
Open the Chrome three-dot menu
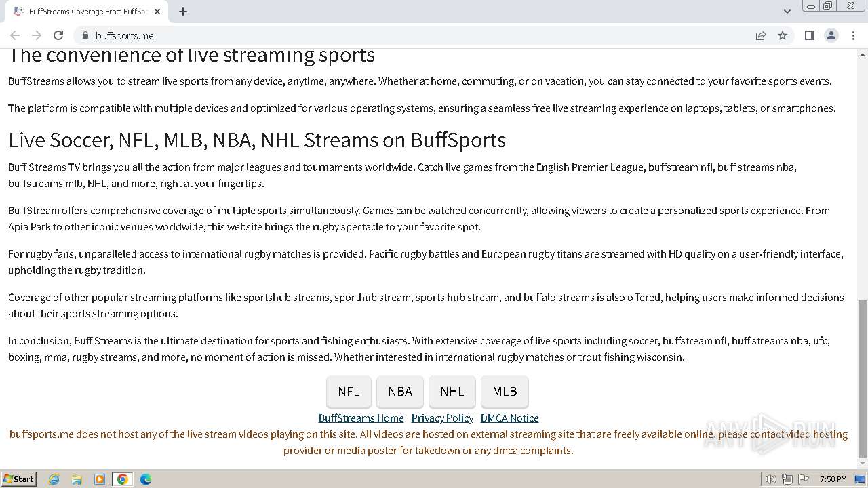pos(854,35)
